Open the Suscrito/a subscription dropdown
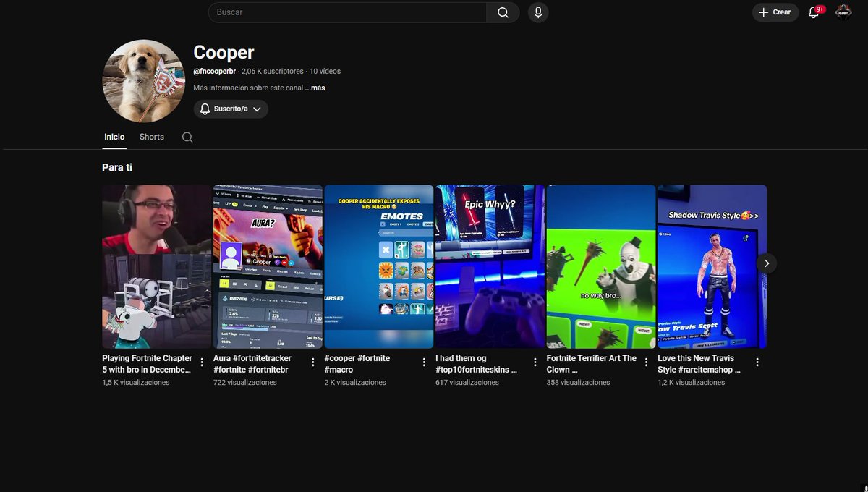 (231, 109)
